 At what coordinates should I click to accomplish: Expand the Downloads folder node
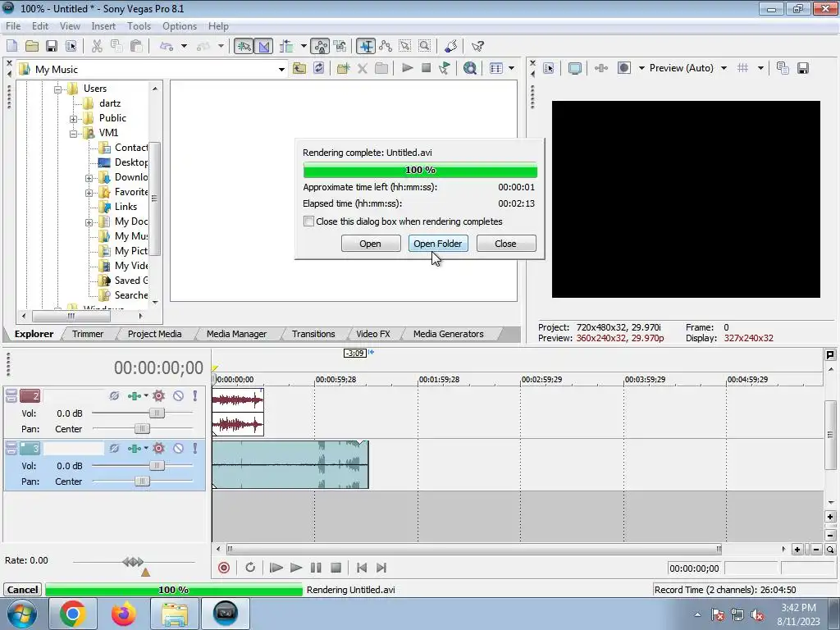pyautogui.click(x=89, y=178)
